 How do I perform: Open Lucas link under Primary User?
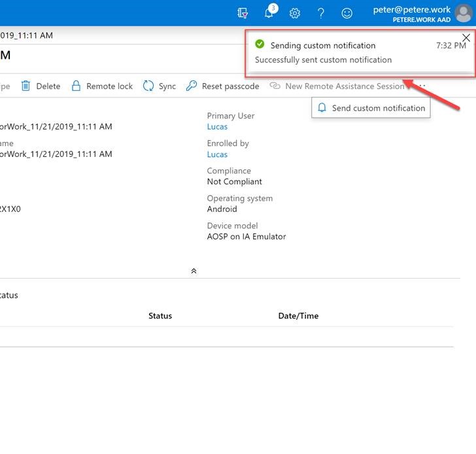click(x=217, y=127)
